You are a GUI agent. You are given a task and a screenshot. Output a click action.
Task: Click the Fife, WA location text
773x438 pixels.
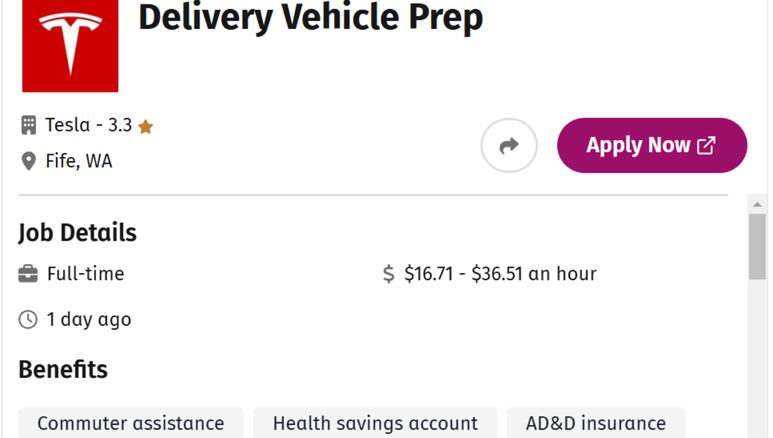[x=79, y=161]
